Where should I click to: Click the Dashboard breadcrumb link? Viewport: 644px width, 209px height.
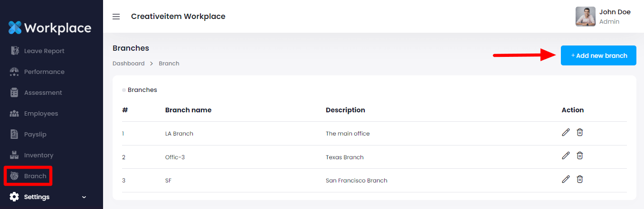click(x=128, y=64)
